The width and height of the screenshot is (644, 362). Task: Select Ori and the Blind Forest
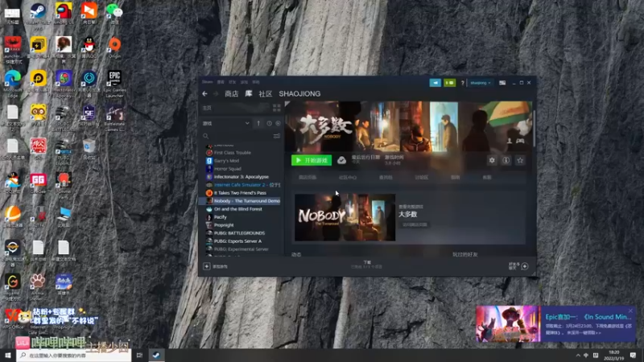(x=237, y=209)
